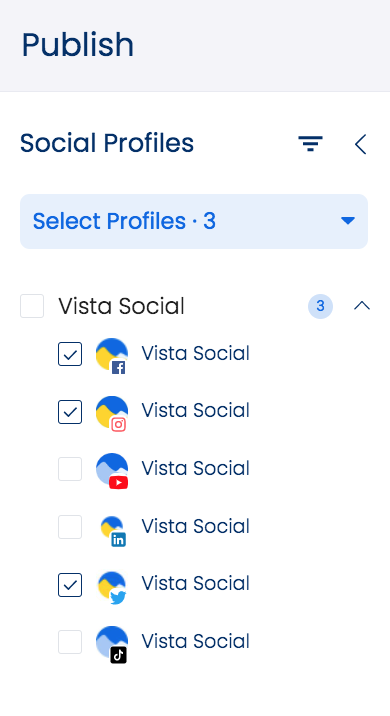
Task: Click the Select Profiles dropdown caret
Action: [x=348, y=221]
